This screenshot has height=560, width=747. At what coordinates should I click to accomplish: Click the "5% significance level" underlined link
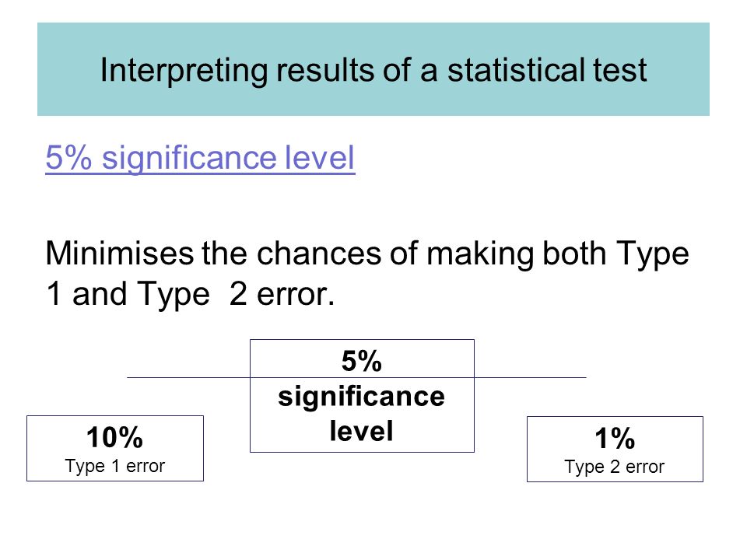click(x=200, y=158)
